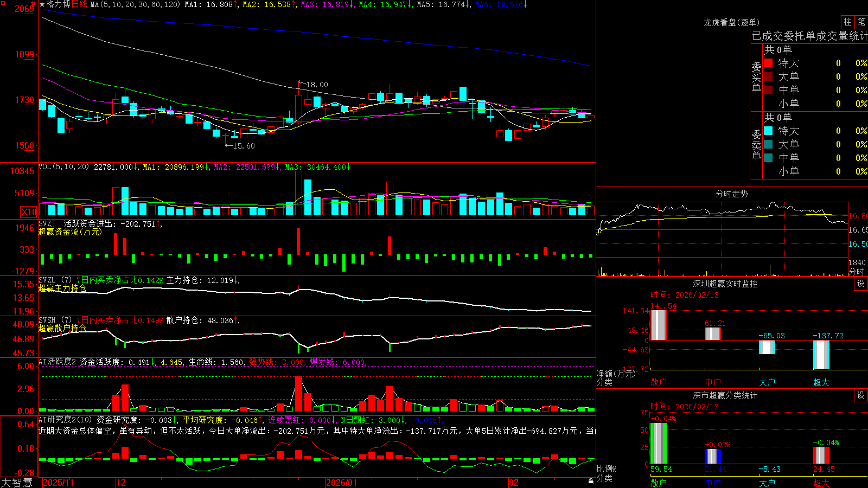868x488 pixels.
Task: Click the 02 month marker on the timeline
Action: point(513,483)
